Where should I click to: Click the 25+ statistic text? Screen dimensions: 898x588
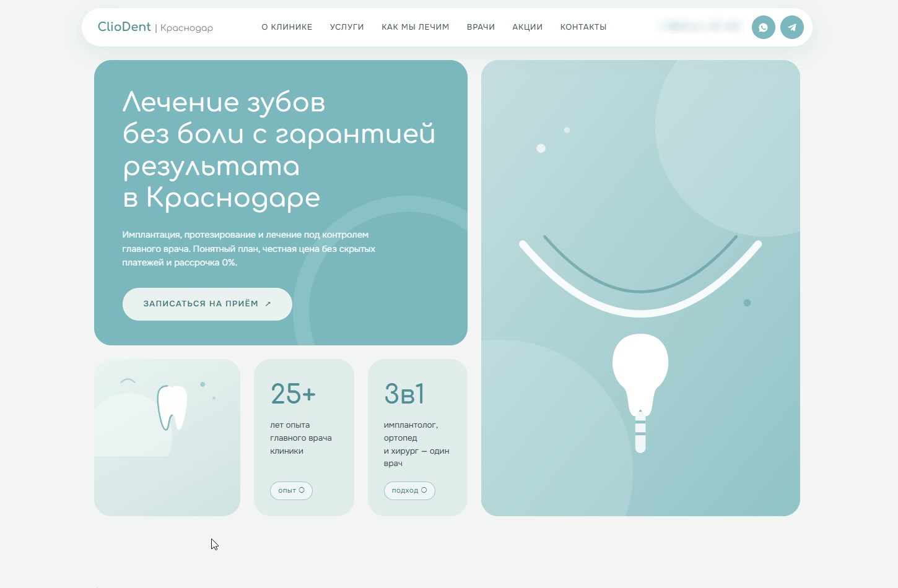294,394
